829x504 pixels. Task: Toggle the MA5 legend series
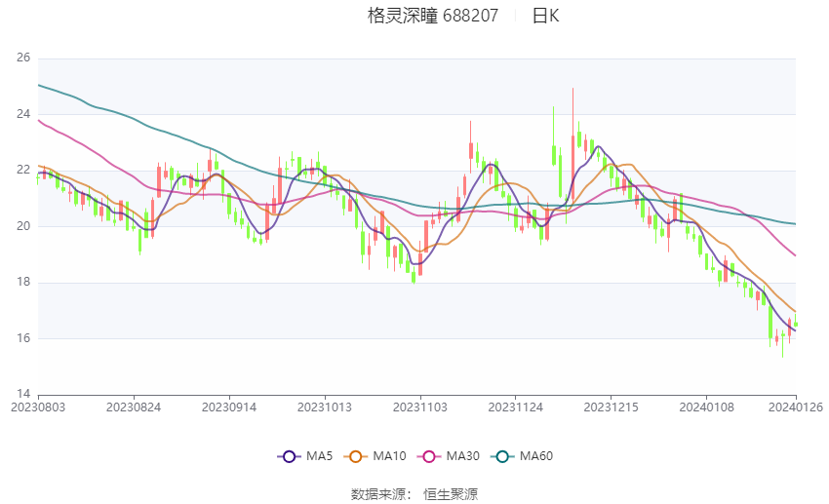[x=305, y=456]
